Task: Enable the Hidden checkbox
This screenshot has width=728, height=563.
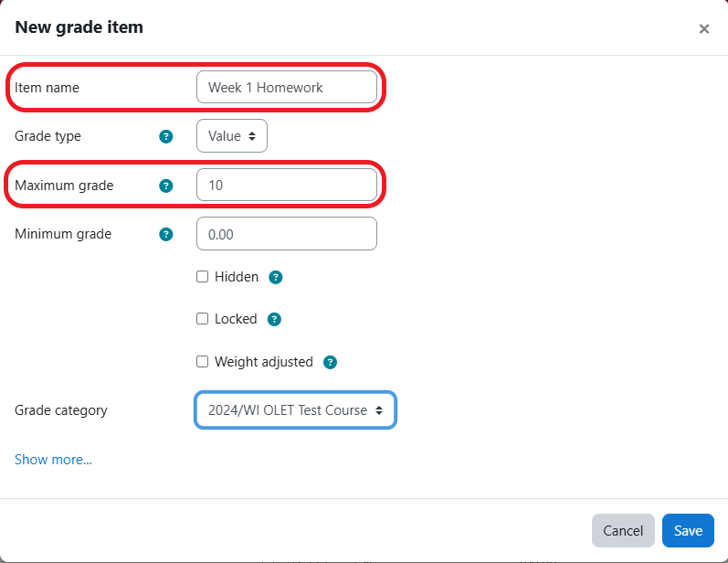Action: pyautogui.click(x=203, y=277)
